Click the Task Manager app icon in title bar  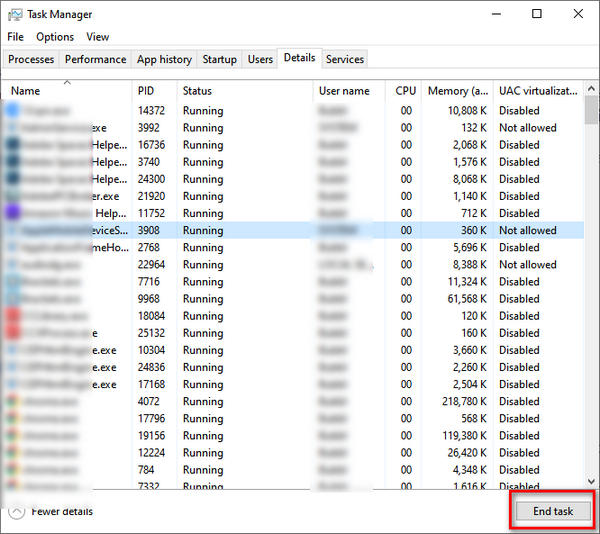[15, 15]
